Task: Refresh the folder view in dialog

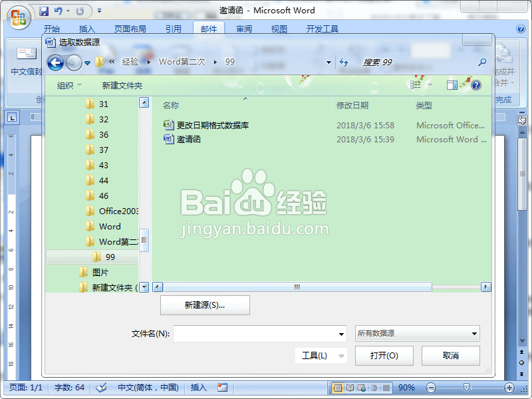Action: click(344, 62)
